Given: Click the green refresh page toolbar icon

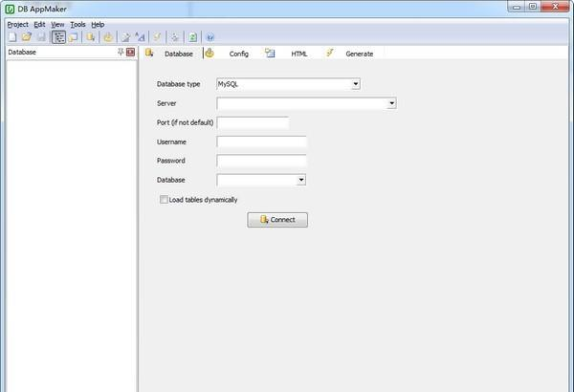Looking at the screenshot, I should [192, 37].
